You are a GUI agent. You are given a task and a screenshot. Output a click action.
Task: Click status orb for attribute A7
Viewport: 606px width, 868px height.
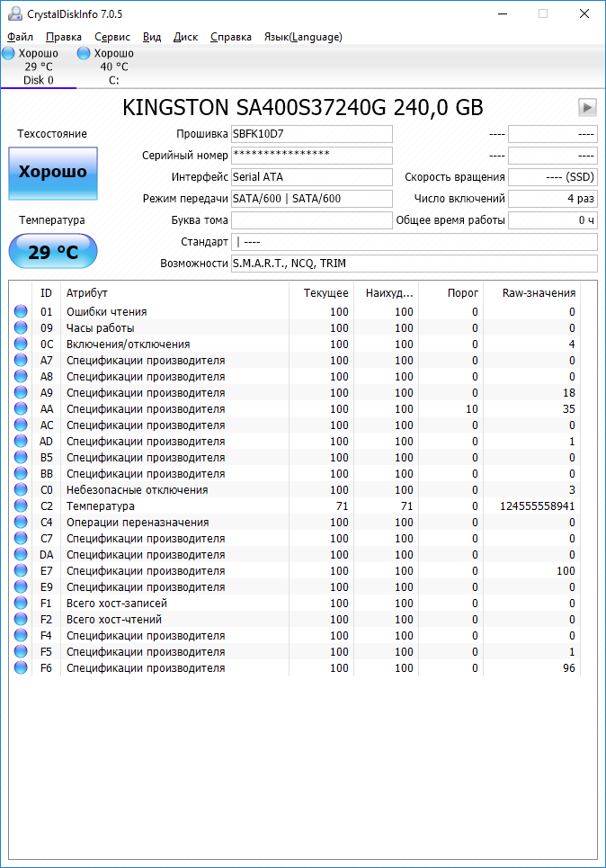(21, 361)
